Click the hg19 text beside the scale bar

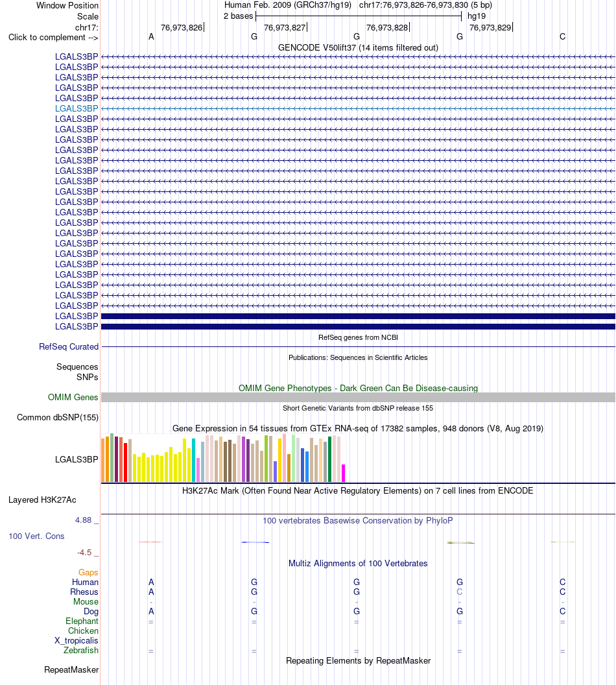(477, 16)
